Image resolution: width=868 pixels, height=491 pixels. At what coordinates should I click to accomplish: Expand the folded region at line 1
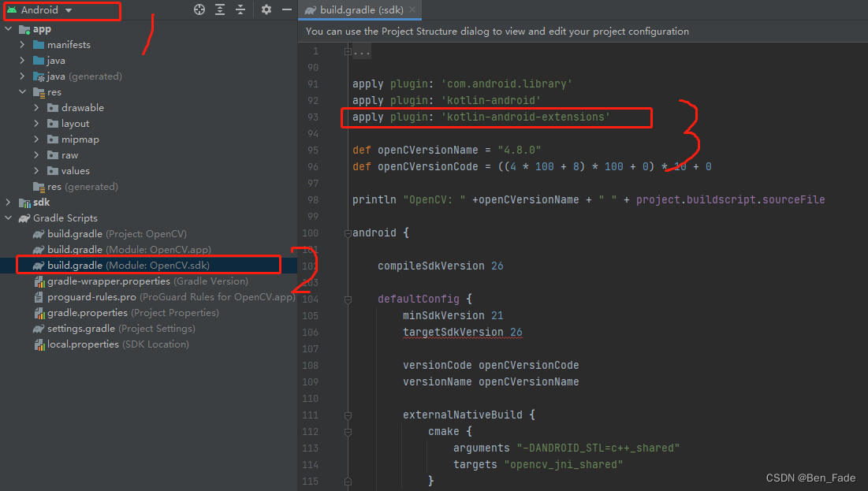pos(348,51)
